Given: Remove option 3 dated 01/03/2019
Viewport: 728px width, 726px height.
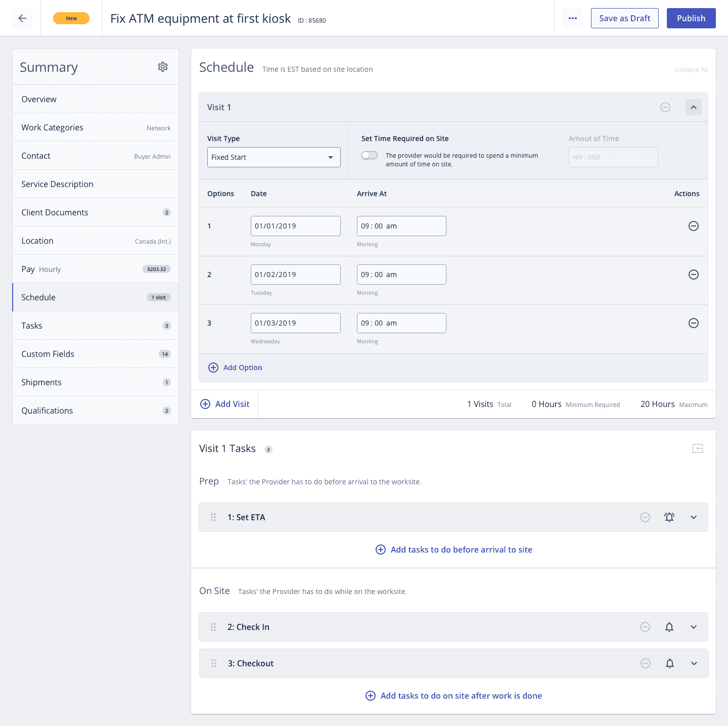Looking at the screenshot, I should tap(694, 323).
